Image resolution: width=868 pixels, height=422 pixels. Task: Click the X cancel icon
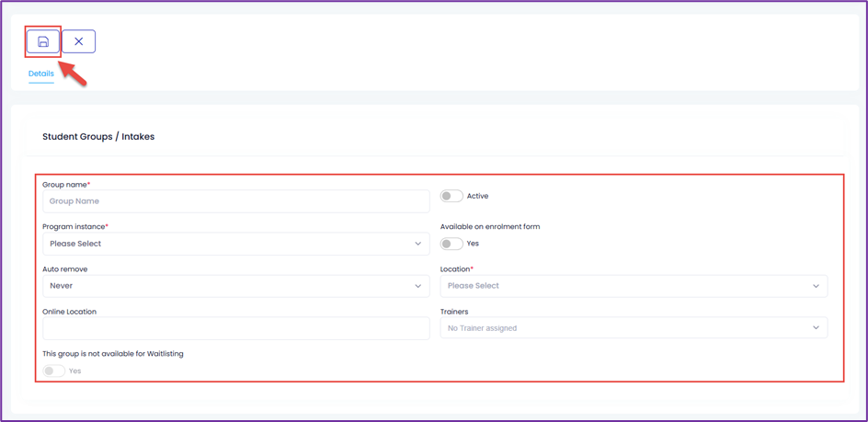(x=78, y=41)
